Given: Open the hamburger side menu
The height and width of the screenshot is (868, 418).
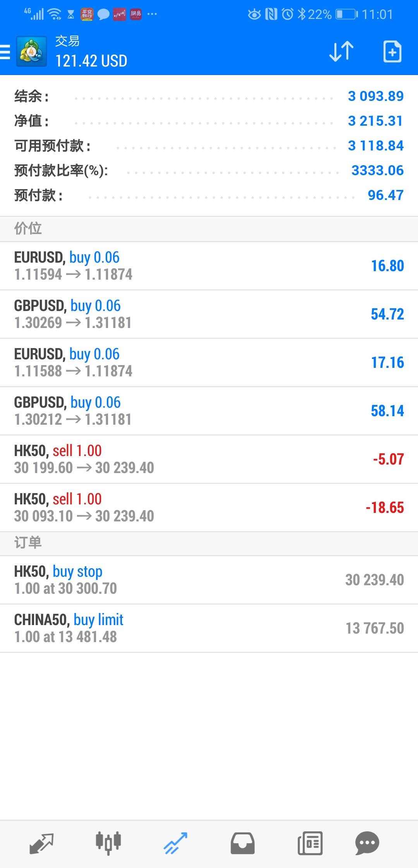Looking at the screenshot, I should click(x=5, y=51).
